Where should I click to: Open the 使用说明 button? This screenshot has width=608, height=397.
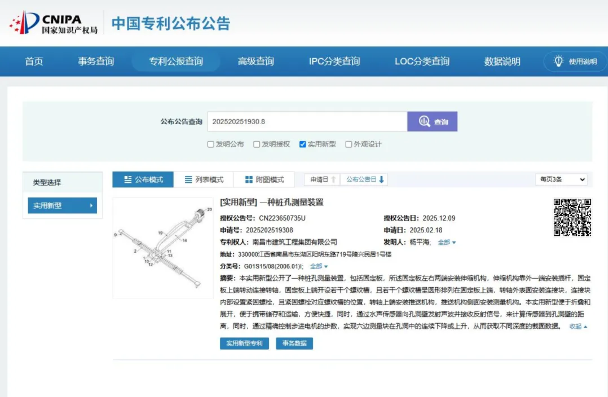tap(575, 61)
